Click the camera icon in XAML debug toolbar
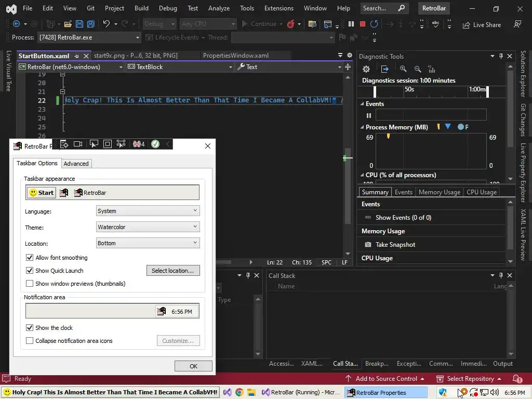This screenshot has height=399, width=532. (x=78, y=144)
